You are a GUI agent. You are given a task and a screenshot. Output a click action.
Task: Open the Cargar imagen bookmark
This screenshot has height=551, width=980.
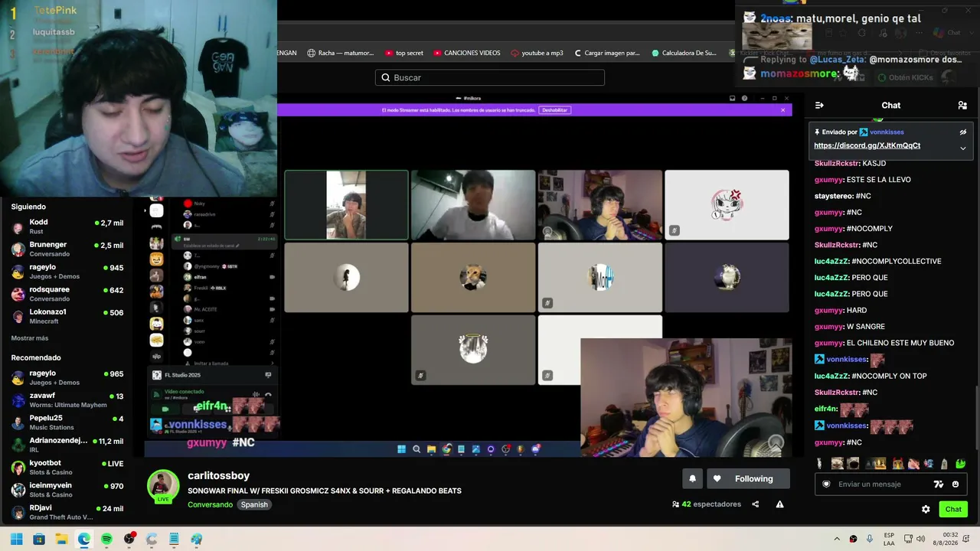pos(606,53)
